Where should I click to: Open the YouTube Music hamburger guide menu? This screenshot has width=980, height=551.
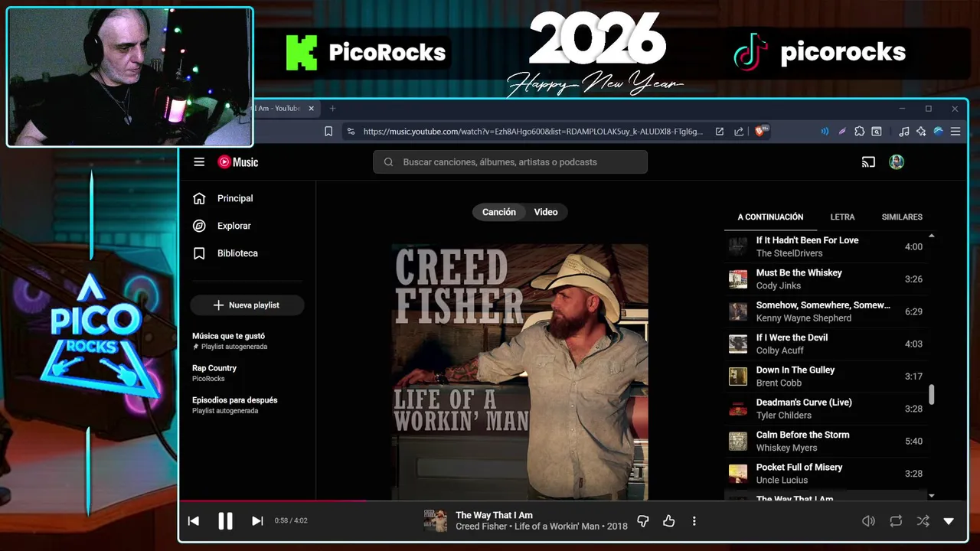point(199,161)
